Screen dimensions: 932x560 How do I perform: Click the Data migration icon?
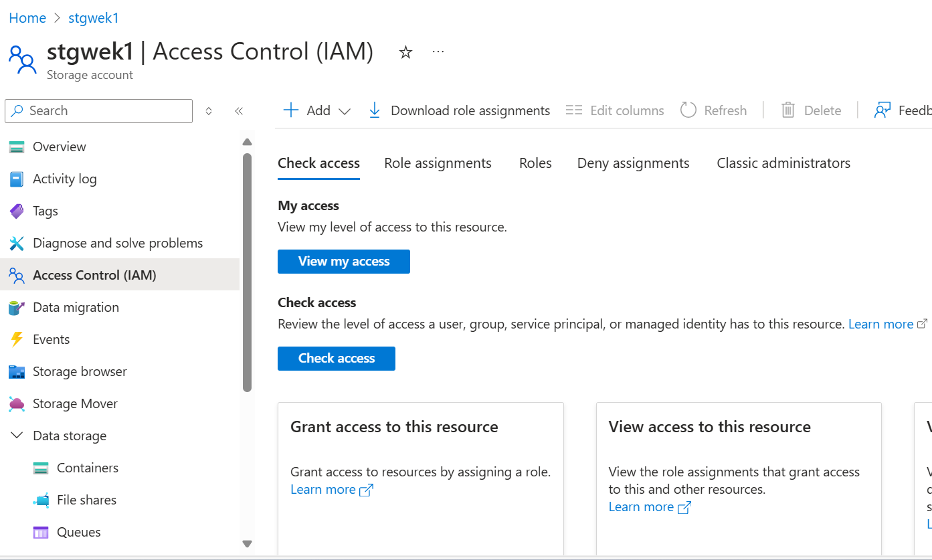(x=17, y=308)
